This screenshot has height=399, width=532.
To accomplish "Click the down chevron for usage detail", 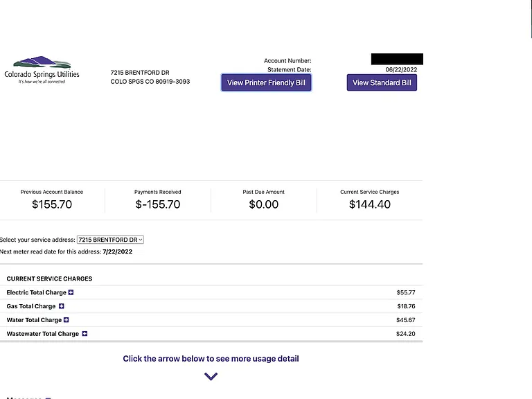I will pyautogui.click(x=211, y=376).
